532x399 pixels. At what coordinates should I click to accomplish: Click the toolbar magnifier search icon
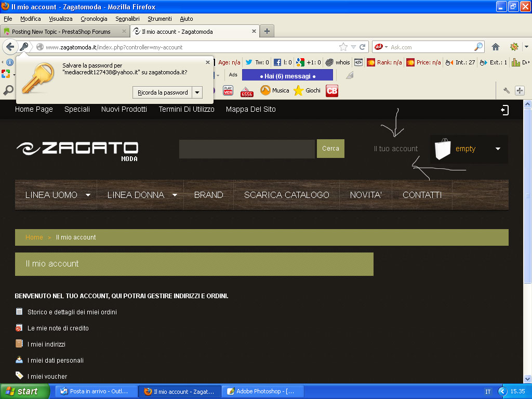(x=8, y=90)
